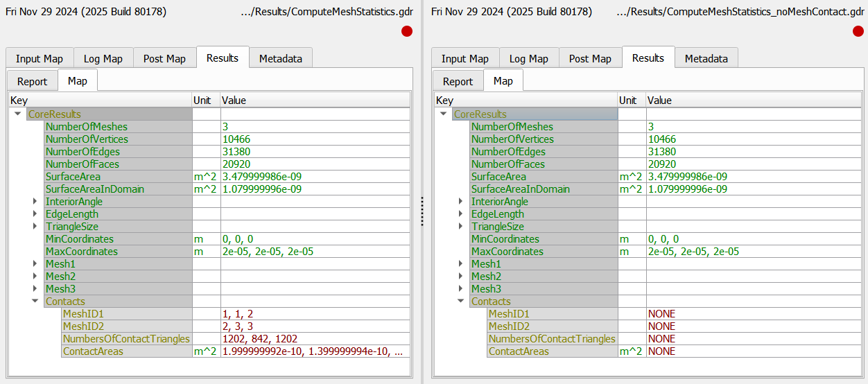Select NumbersOfContactTriangles row in left panel
The image size is (868, 384).
point(209,339)
